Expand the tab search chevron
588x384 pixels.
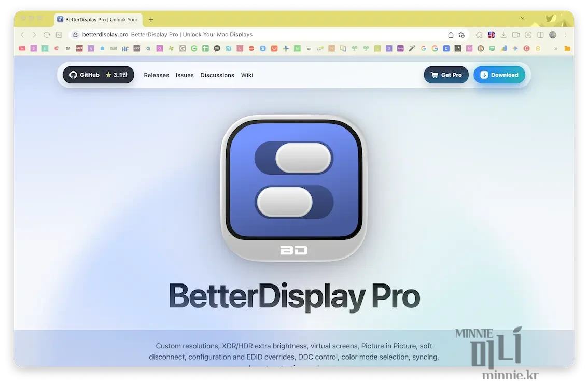pyautogui.click(x=522, y=18)
